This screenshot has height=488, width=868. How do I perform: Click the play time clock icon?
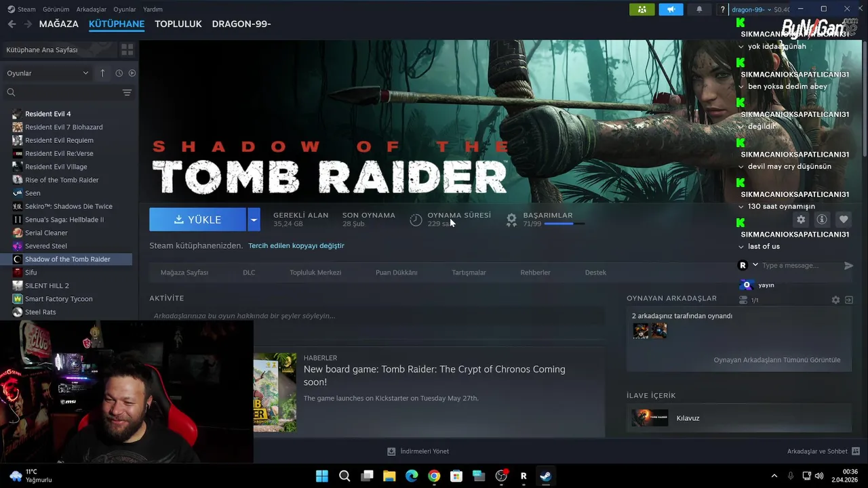pyautogui.click(x=416, y=219)
